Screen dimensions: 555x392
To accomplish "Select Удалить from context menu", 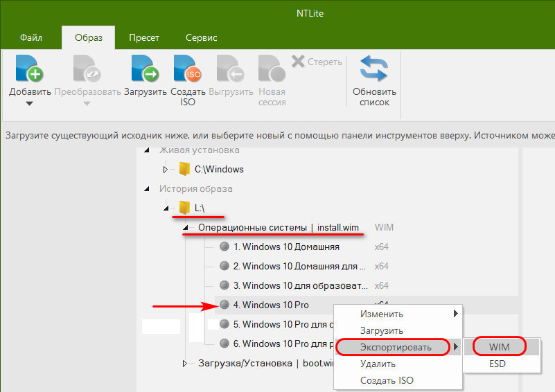I will (x=378, y=364).
